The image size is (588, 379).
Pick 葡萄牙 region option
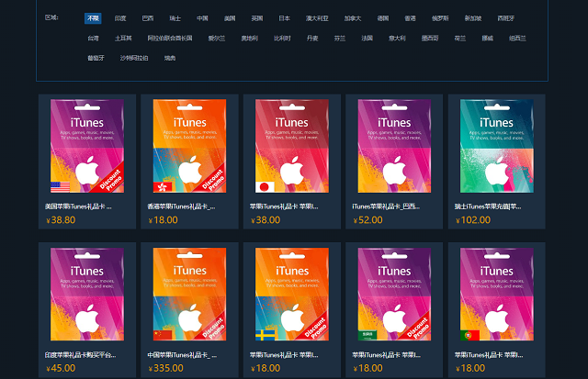[x=96, y=58]
